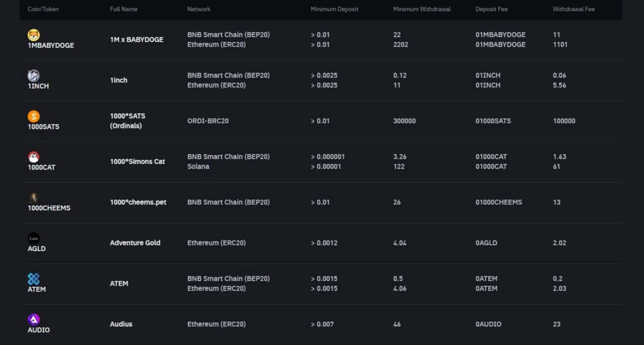644x345 pixels.
Task: Click the full name '1inch'
Action: point(119,80)
